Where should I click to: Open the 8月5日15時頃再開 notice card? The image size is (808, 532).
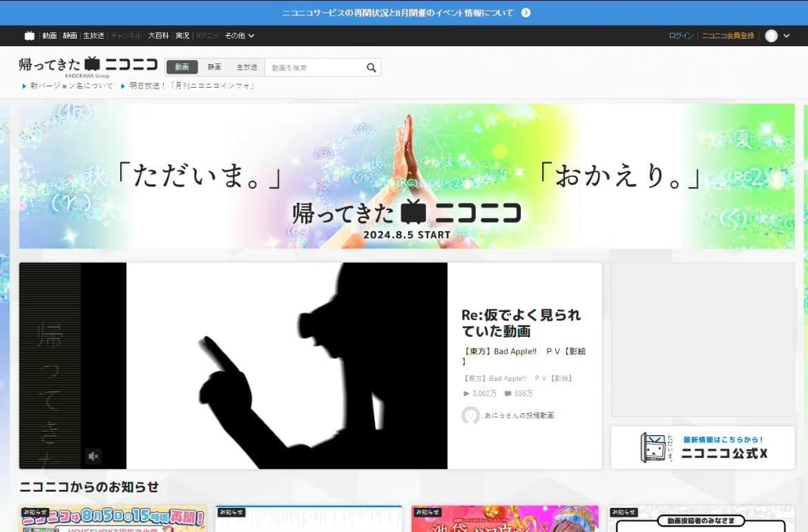point(113,519)
